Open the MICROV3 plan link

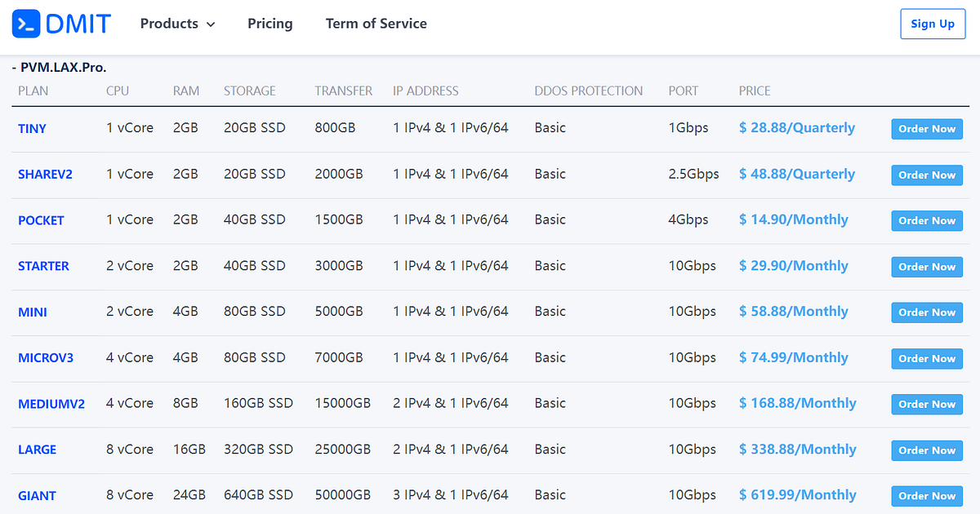pos(46,357)
